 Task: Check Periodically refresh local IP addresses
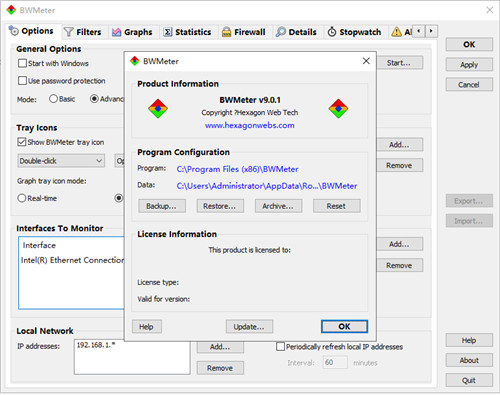pyautogui.click(x=280, y=347)
